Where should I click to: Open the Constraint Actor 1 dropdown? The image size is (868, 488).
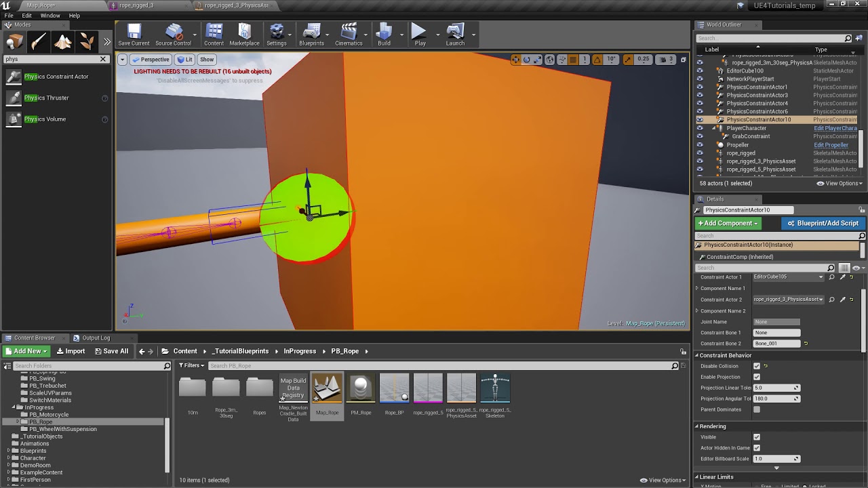789,277
